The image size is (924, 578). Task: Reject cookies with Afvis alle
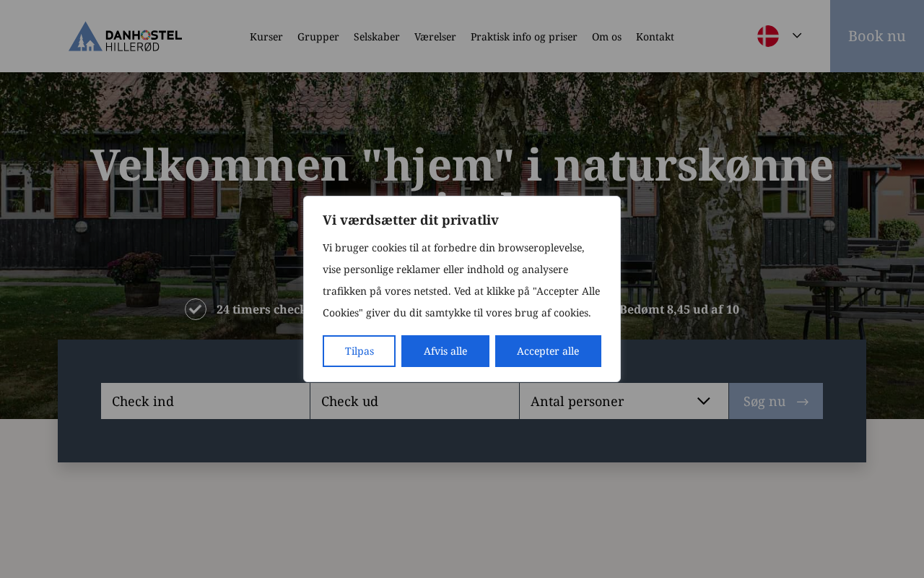coord(445,351)
